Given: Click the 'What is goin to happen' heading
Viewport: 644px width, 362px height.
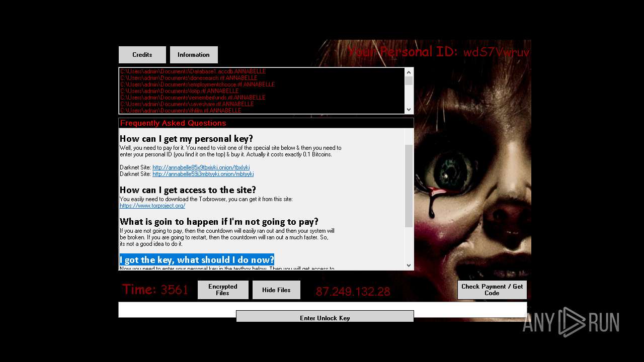Looking at the screenshot, I should pos(219,222).
